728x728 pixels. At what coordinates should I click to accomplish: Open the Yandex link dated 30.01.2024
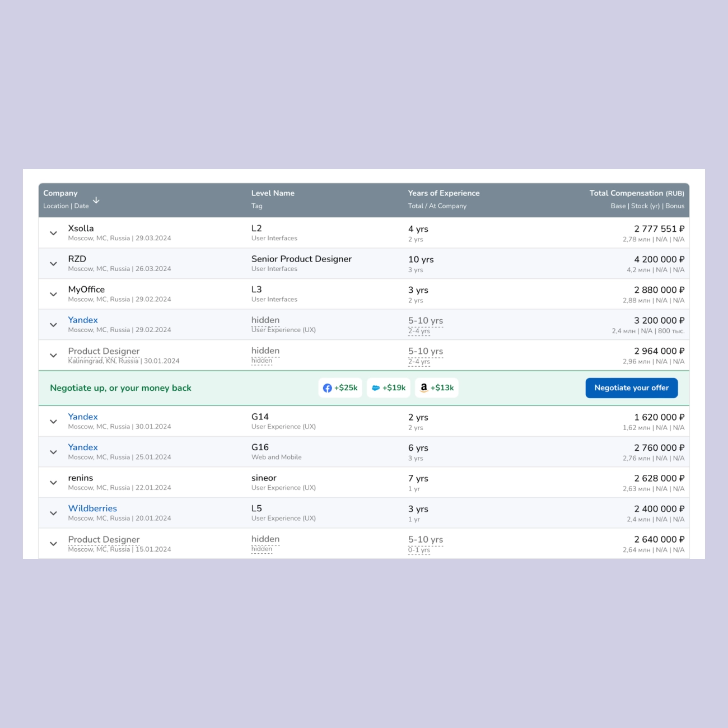coord(83,417)
